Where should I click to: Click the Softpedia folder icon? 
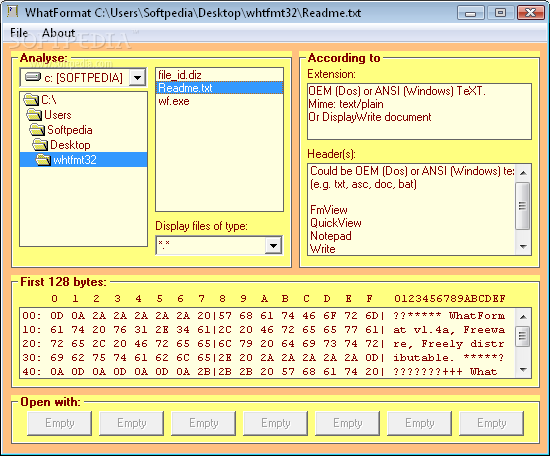tap(37, 130)
